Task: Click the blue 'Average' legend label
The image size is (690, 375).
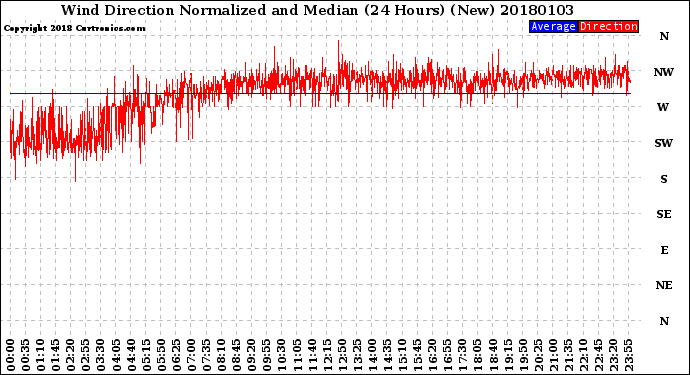Action: 553,26
